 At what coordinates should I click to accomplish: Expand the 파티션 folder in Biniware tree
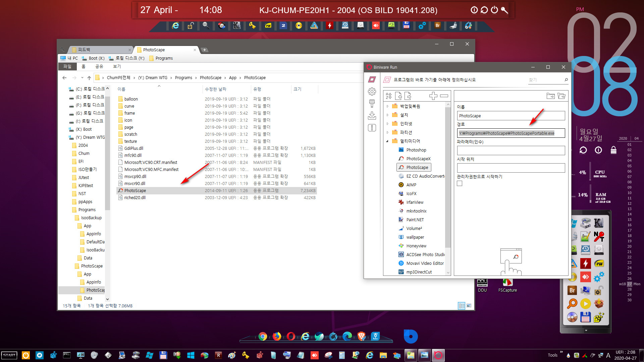coord(387,132)
